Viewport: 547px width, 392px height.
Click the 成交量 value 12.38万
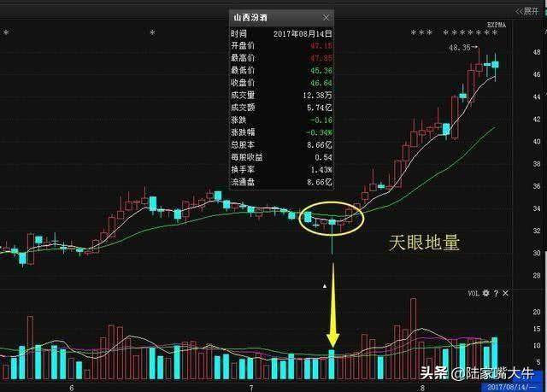(x=317, y=95)
